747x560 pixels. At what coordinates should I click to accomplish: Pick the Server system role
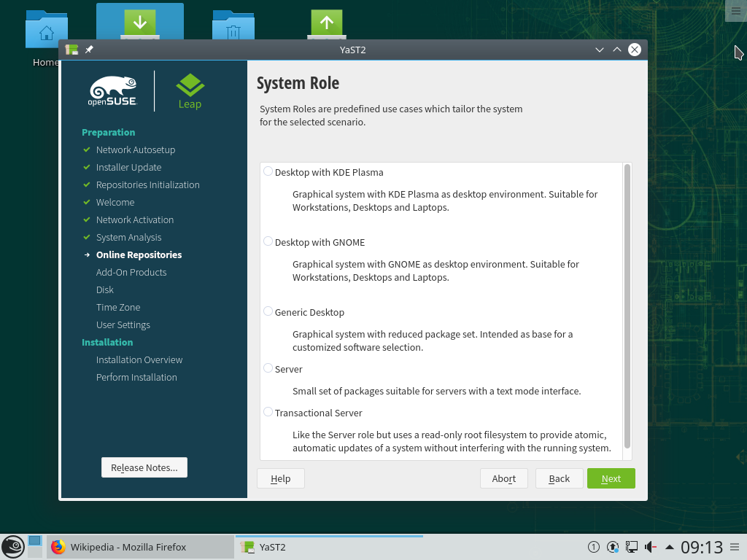[268, 369]
